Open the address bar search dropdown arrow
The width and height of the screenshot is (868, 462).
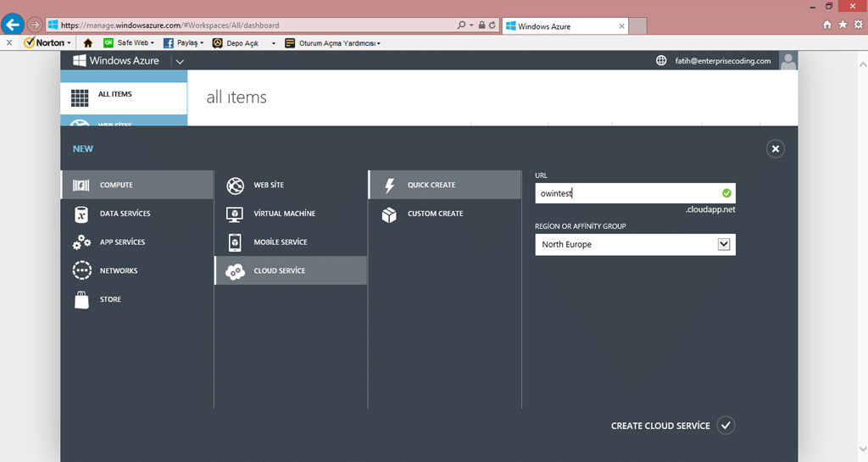tap(471, 25)
